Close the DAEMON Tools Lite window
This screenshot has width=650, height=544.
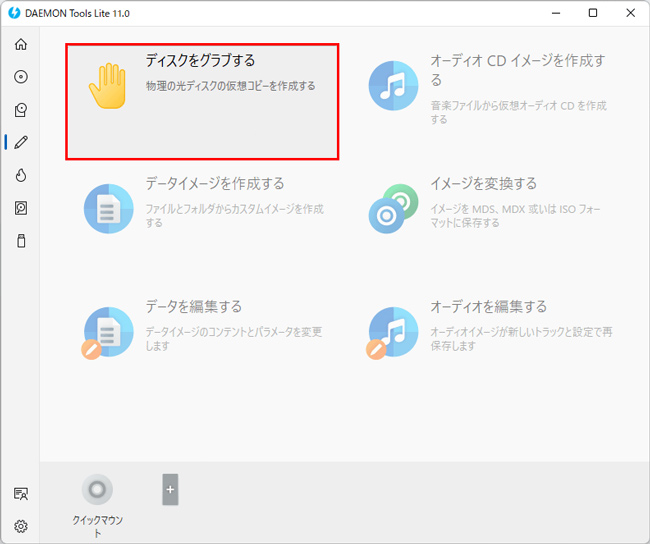(630, 13)
